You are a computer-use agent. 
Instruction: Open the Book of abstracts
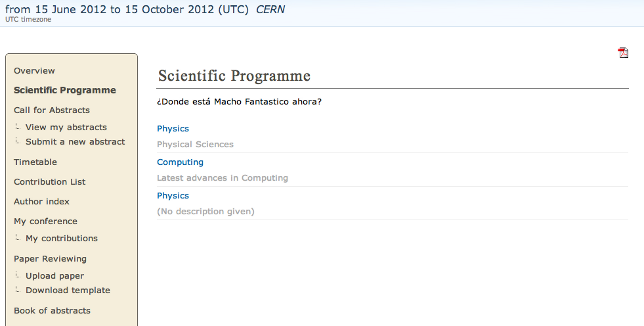pos(52,311)
